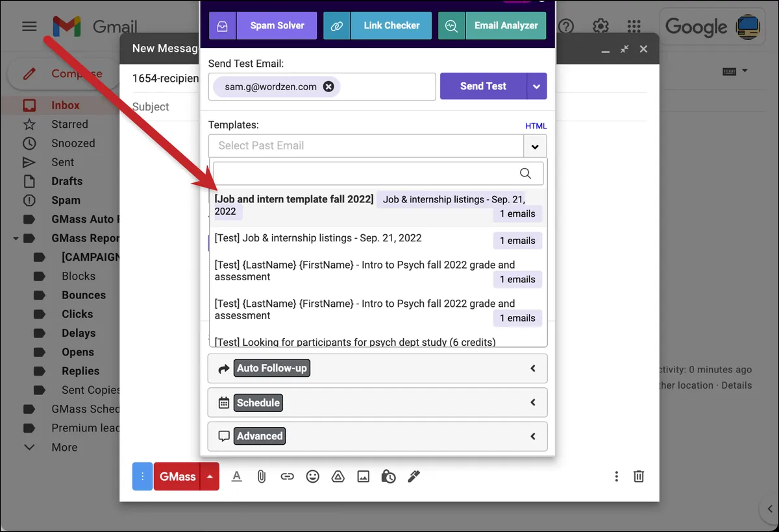Select [Test] Job & internship listings template
Image resolution: width=779 pixels, height=532 pixels.
(378, 239)
